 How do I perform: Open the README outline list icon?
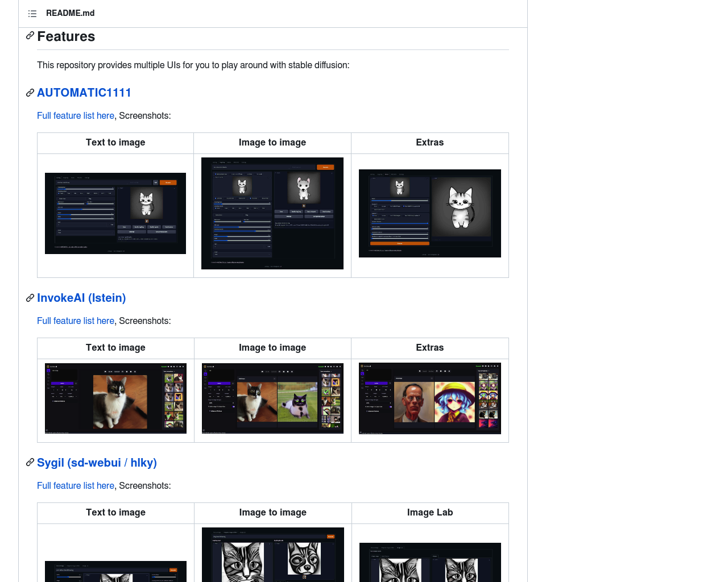point(32,14)
